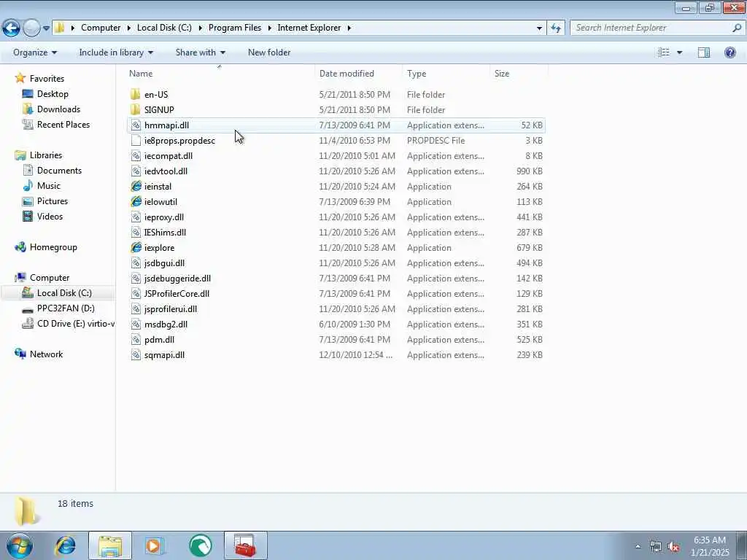The width and height of the screenshot is (747, 560).
Task: Select jsprofilerui.dll file icon
Action: (136, 308)
